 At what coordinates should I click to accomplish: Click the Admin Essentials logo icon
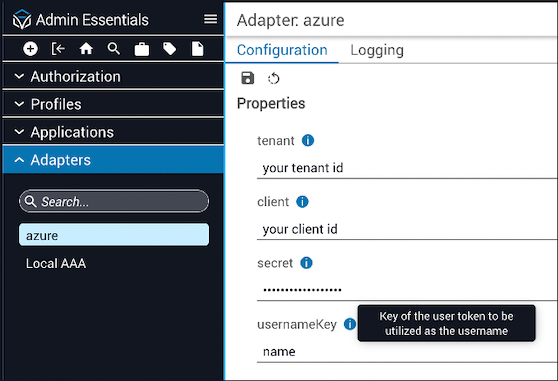[22, 19]
